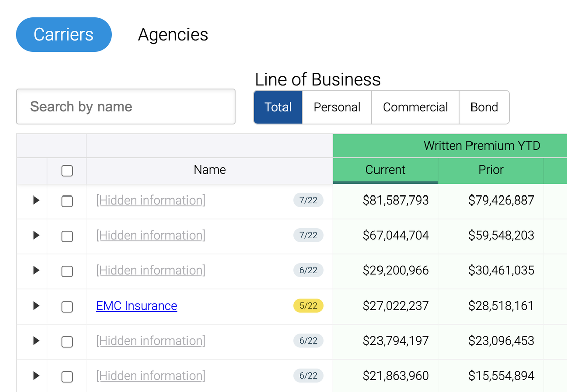
Task: Click the Search by name field
Action: [x=126, y=107]
